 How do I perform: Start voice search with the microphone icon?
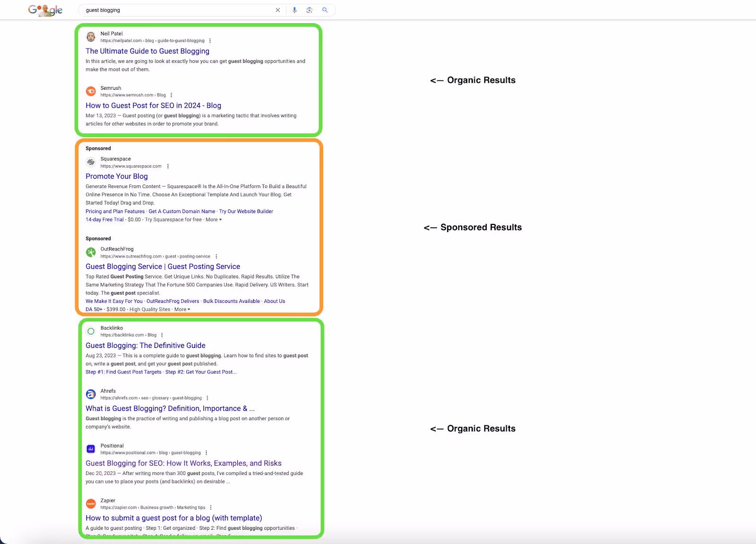[x=295, y=10]
